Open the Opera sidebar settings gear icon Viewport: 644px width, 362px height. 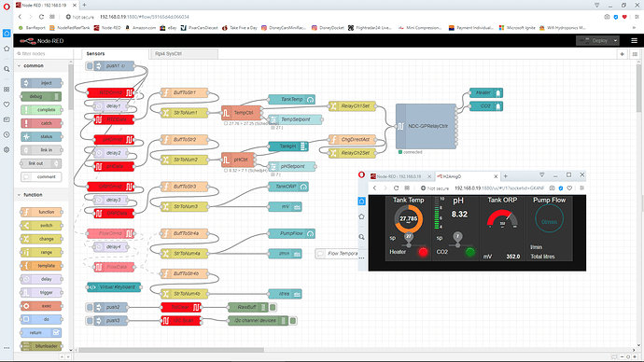click(x=7, y=150)
